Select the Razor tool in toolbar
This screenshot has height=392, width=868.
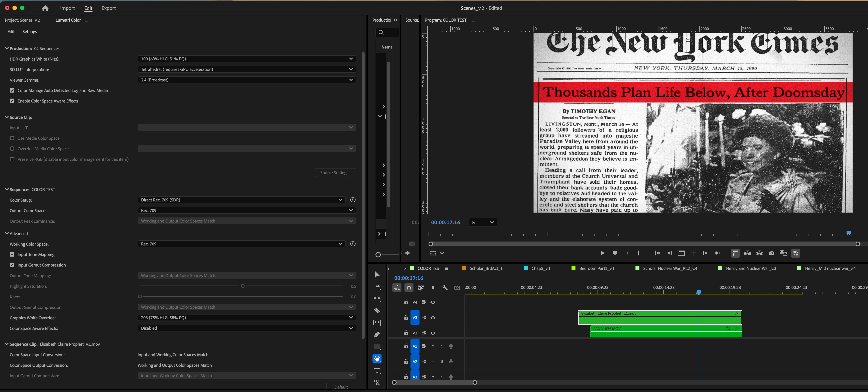377,310
